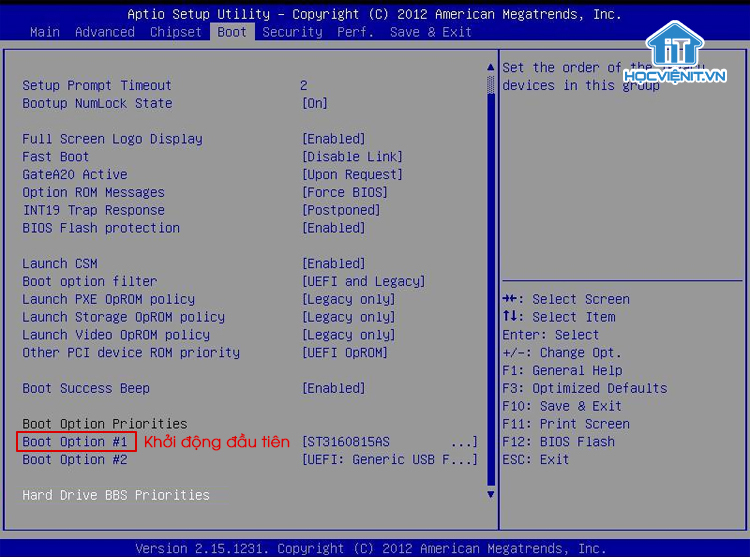Select BIOS Flash protection setting

pyautogui.click(x=101, y=228)
